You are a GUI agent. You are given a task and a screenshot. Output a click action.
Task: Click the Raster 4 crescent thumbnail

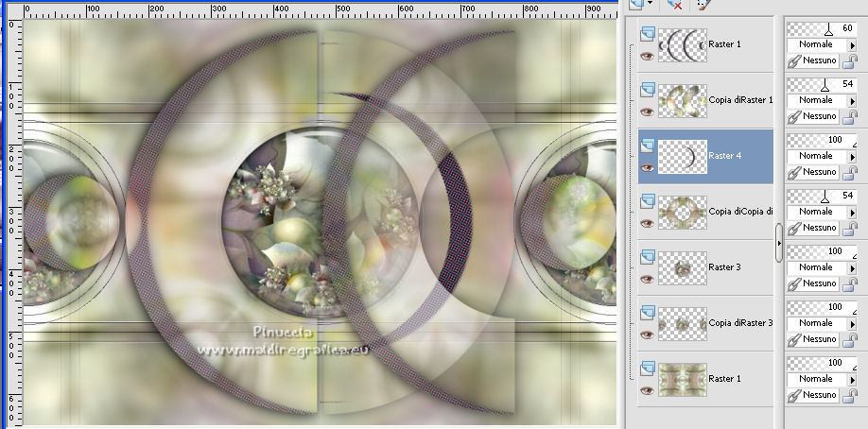click(x=683, y=157)
